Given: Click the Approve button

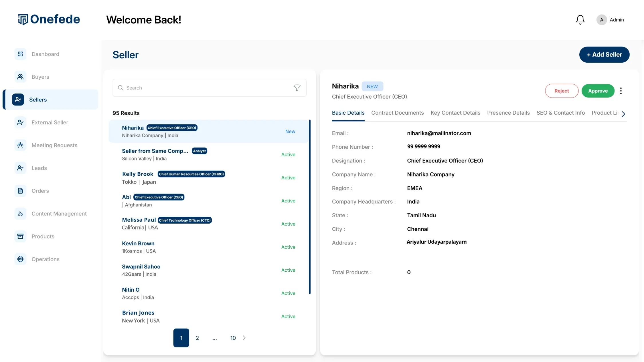Looking at the screenshot, I should pyautogui.click(x=598, y=91).
